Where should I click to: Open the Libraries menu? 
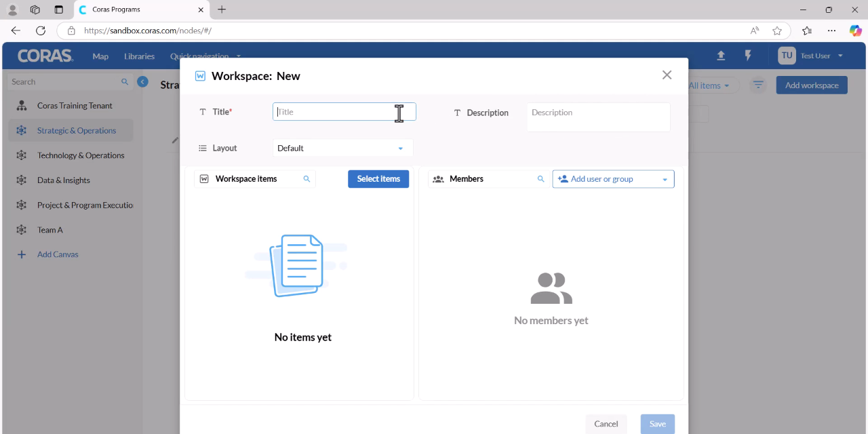[x=139, y=56]
